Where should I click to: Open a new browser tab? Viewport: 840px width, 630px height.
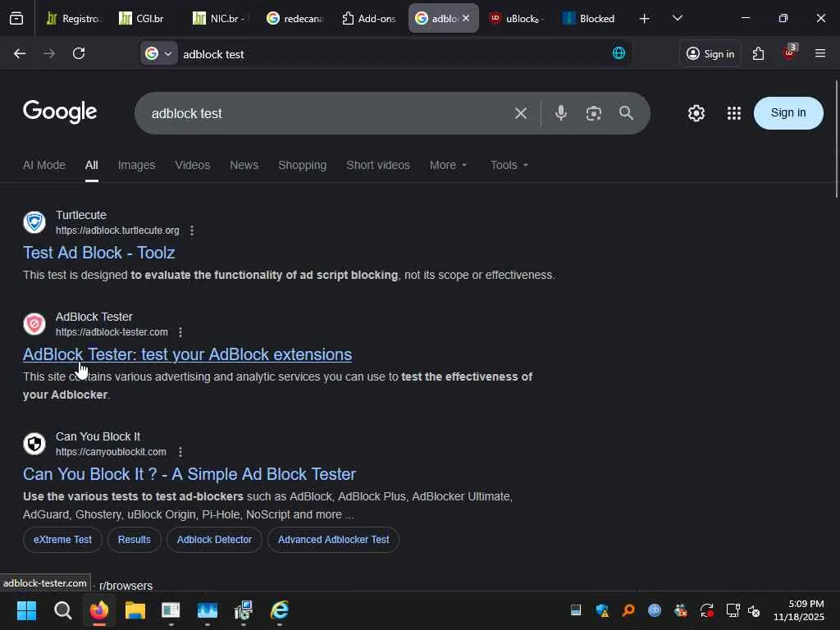pos(645,19)
